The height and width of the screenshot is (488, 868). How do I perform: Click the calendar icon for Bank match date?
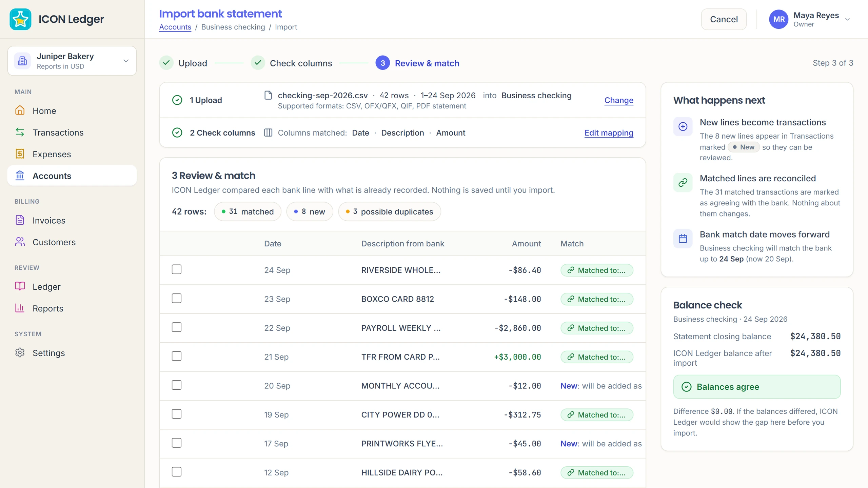(x=683, y=239)
